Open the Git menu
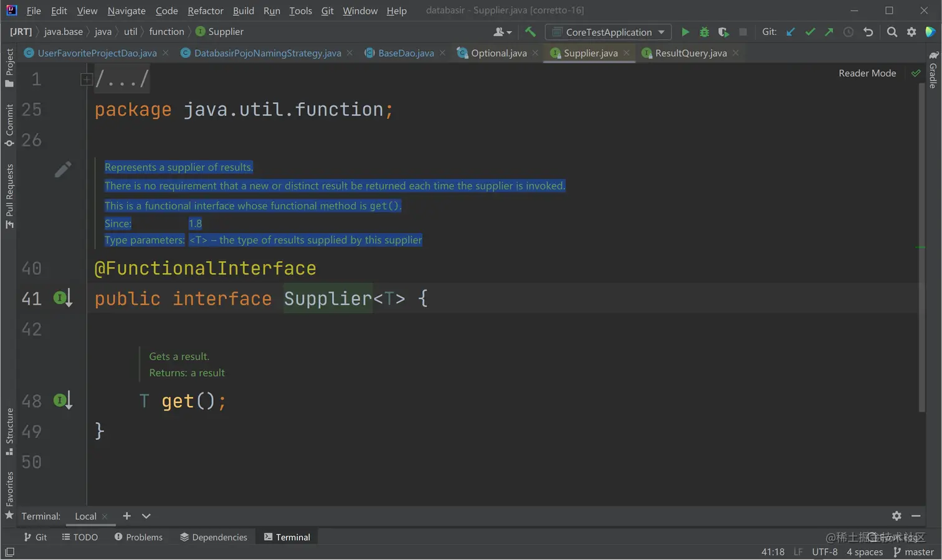 pos(327,11)
